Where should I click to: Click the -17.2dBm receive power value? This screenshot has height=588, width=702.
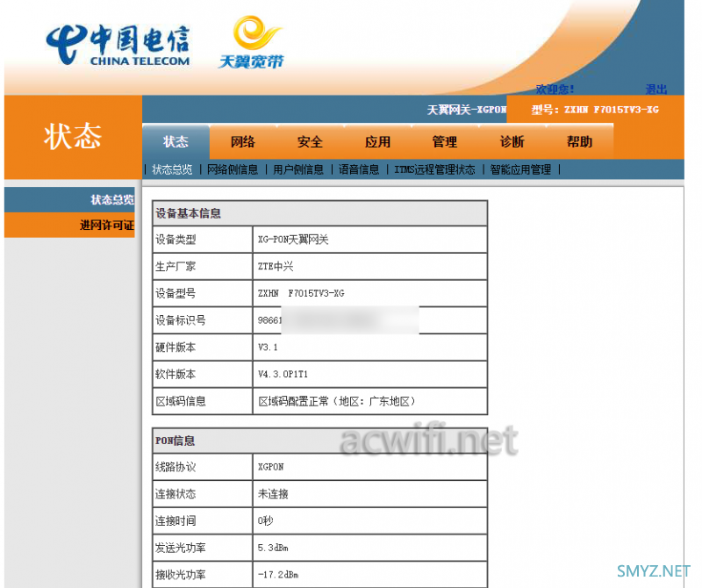[x=278, y=575]
